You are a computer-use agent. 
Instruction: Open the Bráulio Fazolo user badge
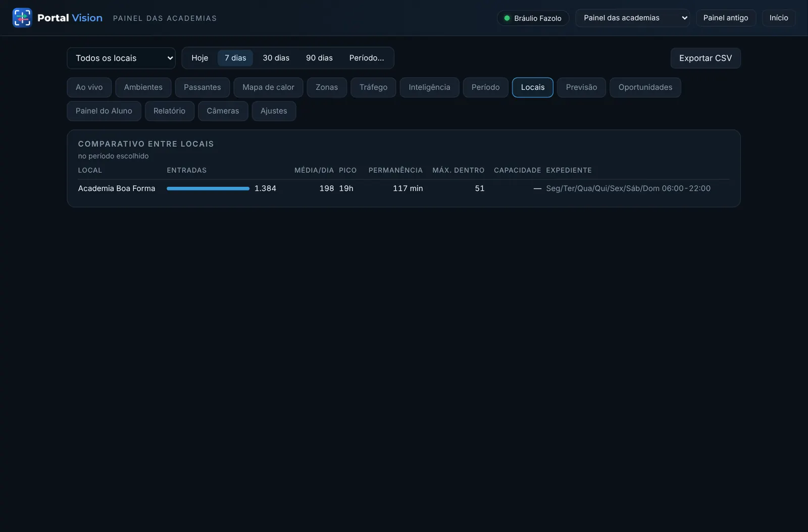[533, 18]
